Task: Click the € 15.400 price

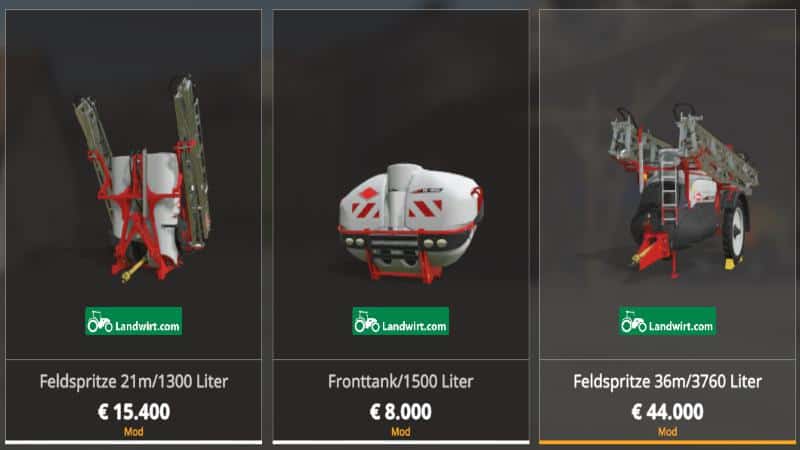Action: tap(134, 411)
